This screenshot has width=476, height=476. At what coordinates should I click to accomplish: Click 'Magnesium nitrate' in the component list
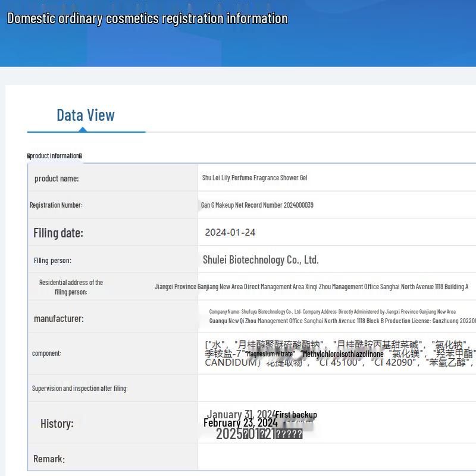[270, 354]
